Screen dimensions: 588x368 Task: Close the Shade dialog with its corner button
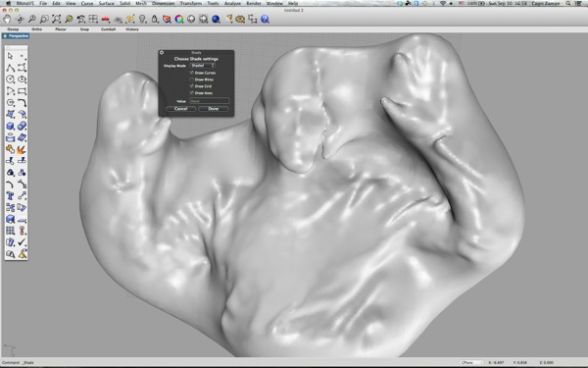point(162,53)
